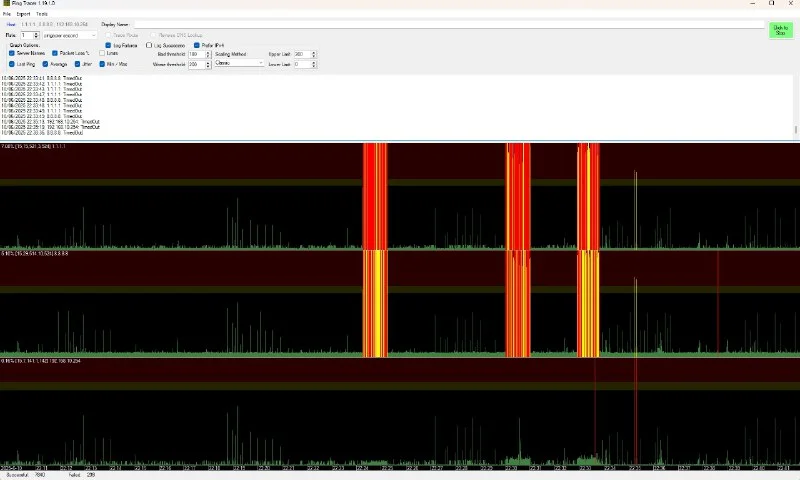Open the Tools menu

(42, 14)
